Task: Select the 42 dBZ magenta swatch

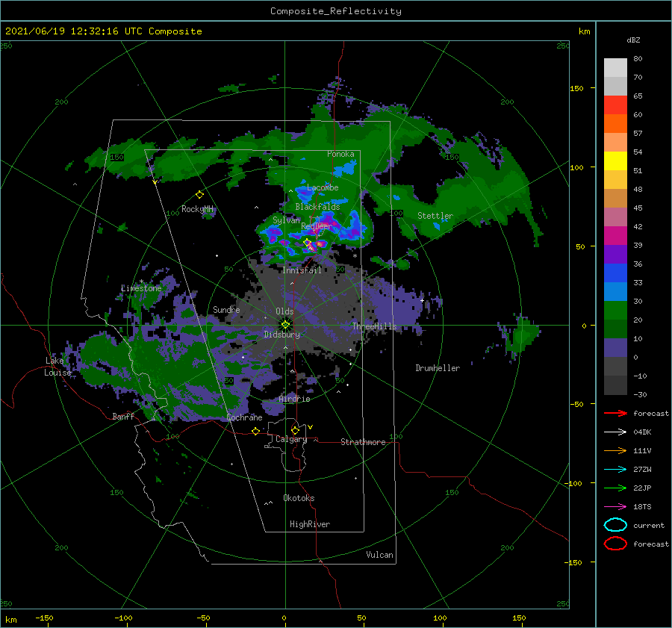Action: coord(615,235)
